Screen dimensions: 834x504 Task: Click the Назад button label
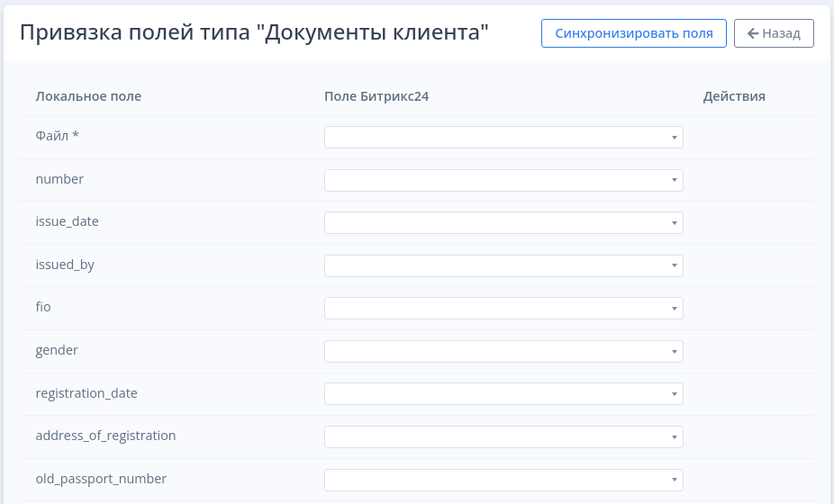(x=781, y=33)
